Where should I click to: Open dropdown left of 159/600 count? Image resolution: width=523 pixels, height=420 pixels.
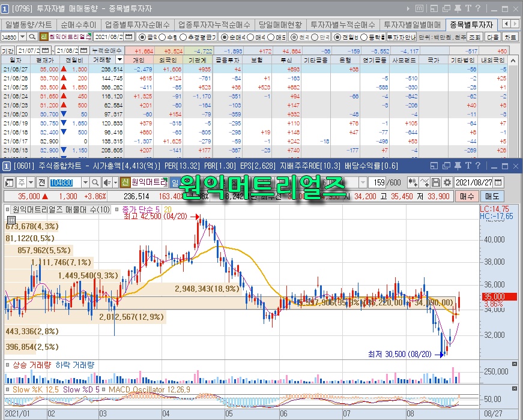click(363, 182)
